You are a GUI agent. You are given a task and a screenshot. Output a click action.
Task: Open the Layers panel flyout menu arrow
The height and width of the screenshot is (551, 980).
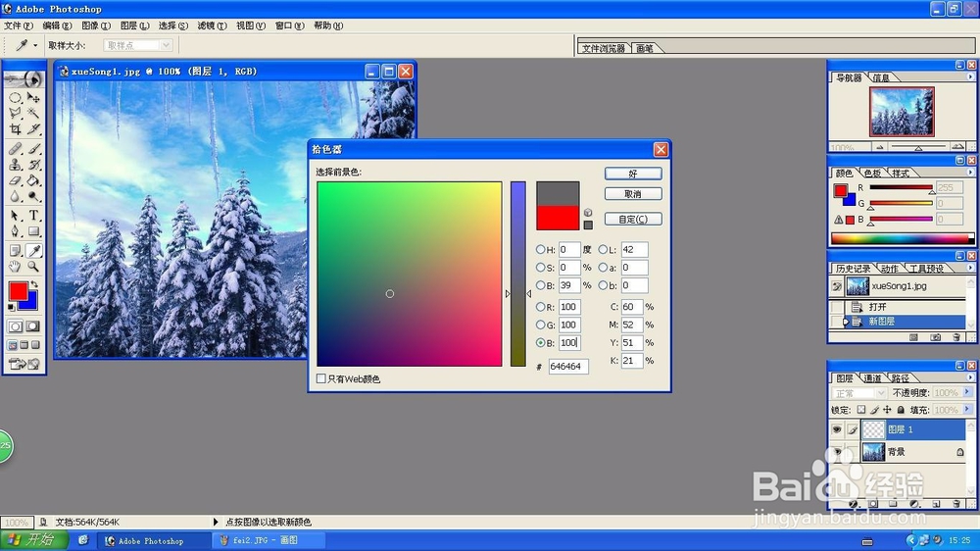970,377
